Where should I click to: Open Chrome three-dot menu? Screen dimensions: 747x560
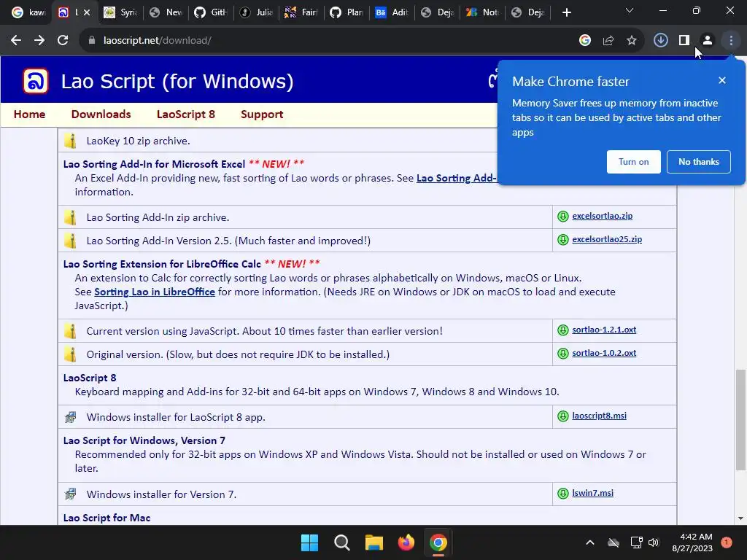click(731, 41)
